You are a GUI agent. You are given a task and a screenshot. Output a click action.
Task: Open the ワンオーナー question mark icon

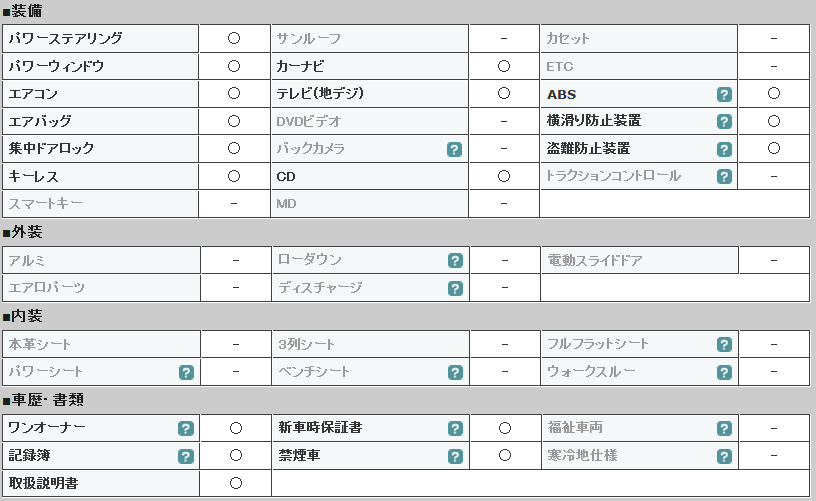(x=186, y=429)
